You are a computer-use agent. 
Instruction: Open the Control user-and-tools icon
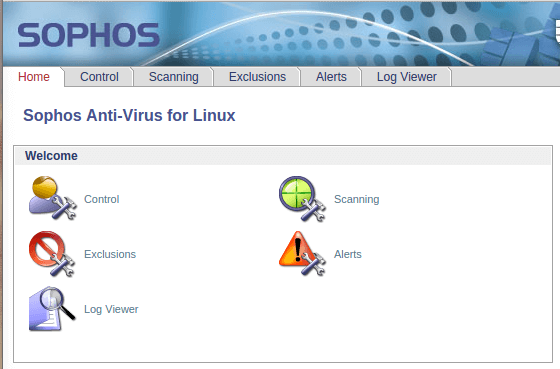coord(53,198)
